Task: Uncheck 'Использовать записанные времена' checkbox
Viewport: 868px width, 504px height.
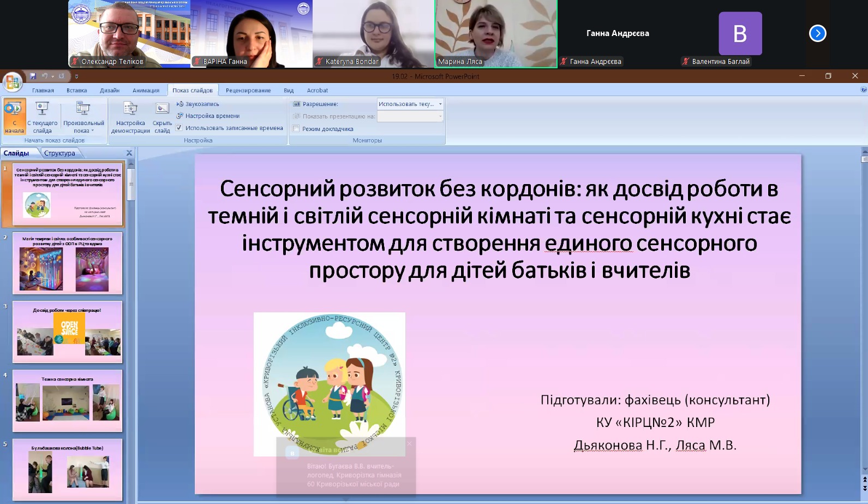Action: coord(179,128)
